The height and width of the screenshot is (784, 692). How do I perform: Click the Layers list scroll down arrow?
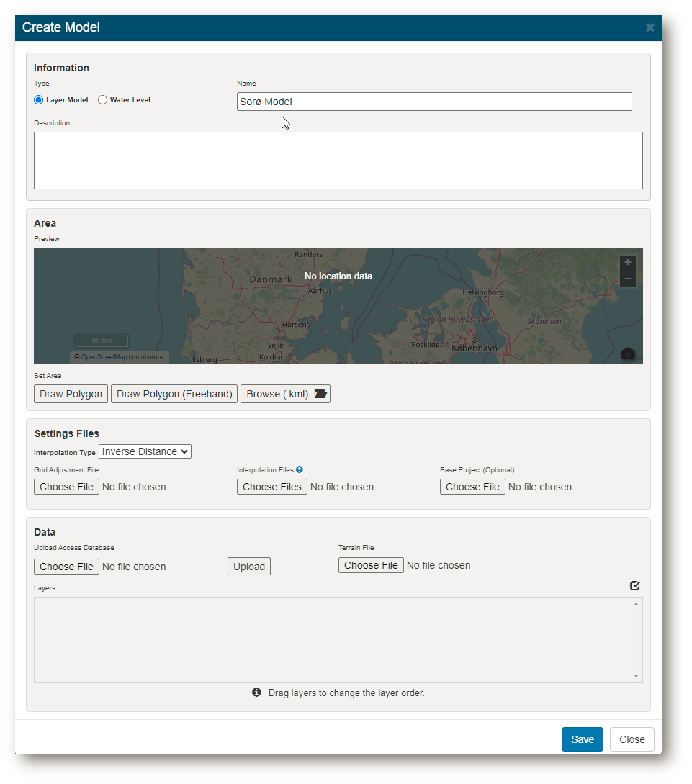point(636,676)
